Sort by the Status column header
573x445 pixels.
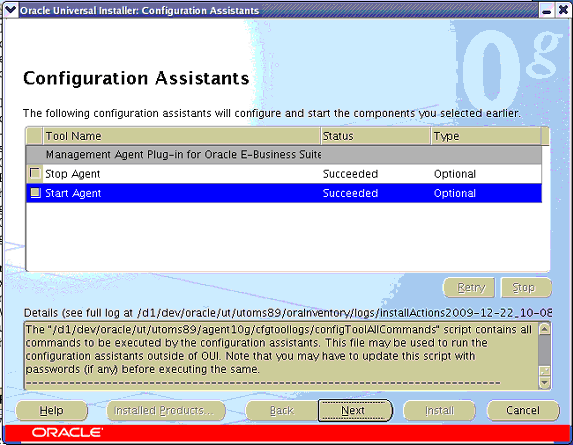(x=375, y=136)
